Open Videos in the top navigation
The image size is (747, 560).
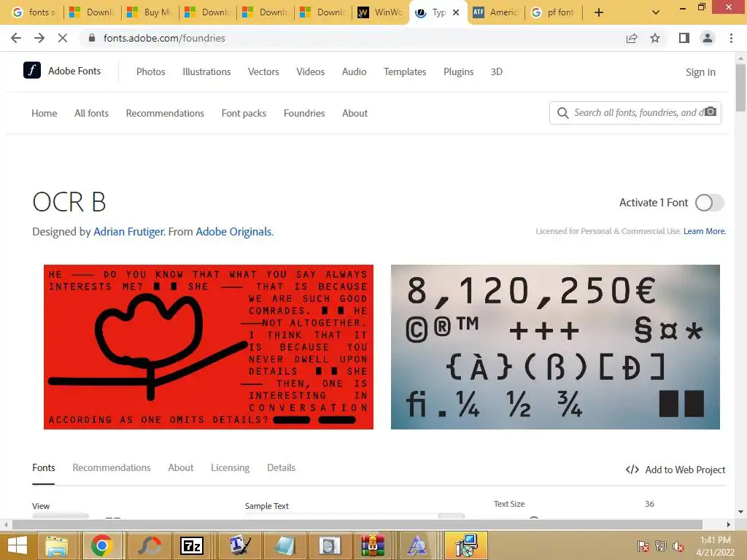(310, 71)
